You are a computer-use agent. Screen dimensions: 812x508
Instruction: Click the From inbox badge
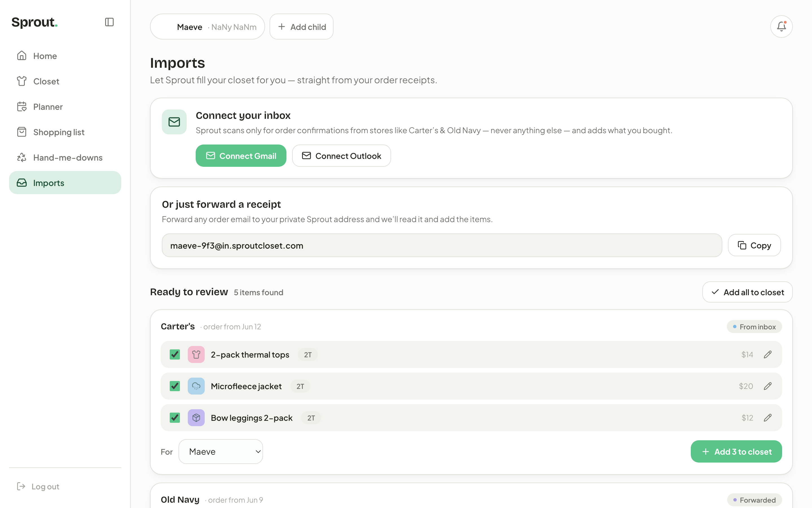[754, 327]
